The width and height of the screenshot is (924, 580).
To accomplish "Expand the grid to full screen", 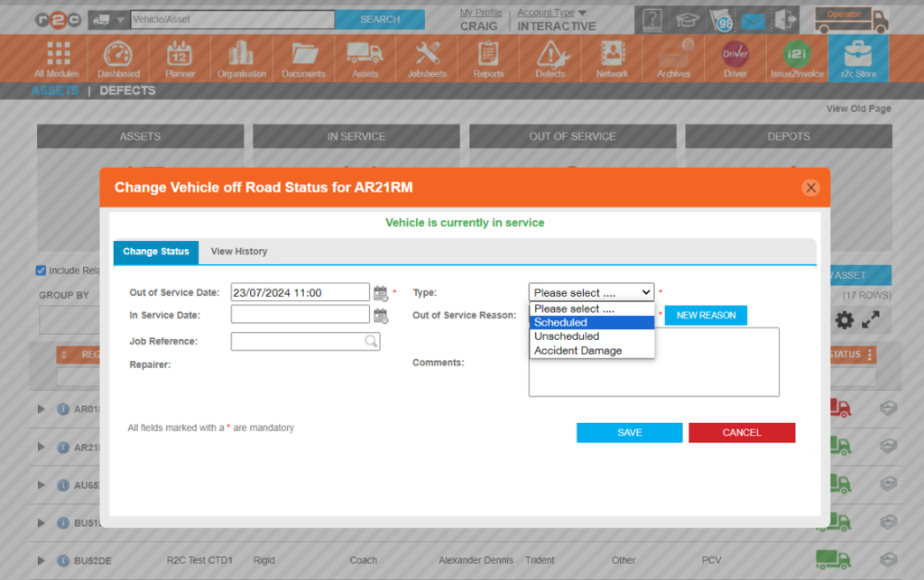I will (871, 319).
